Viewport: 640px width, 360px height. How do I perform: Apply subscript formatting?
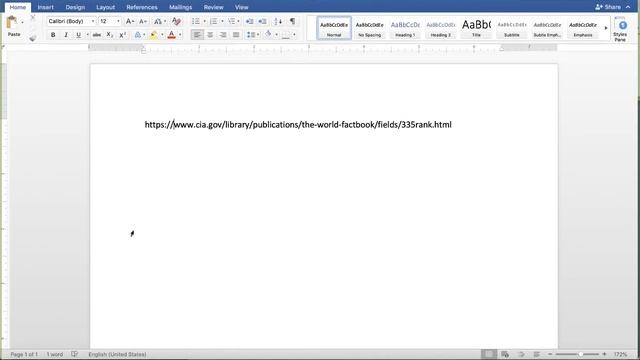point(109,35)
